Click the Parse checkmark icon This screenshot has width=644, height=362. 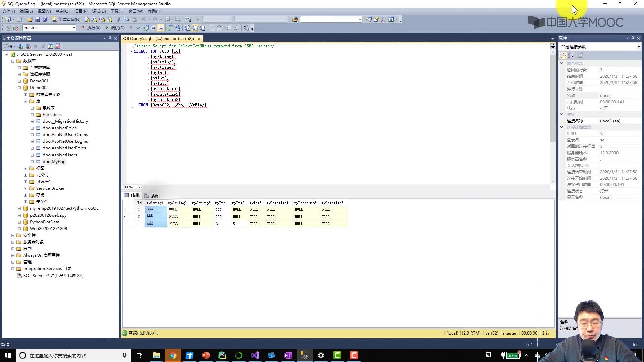click(138, 28)
